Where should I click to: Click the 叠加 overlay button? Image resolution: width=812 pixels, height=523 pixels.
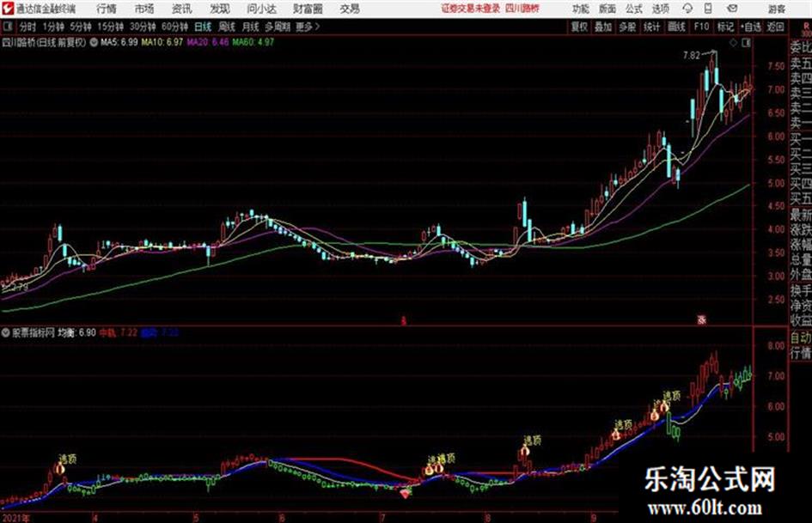tap(603, 27)
